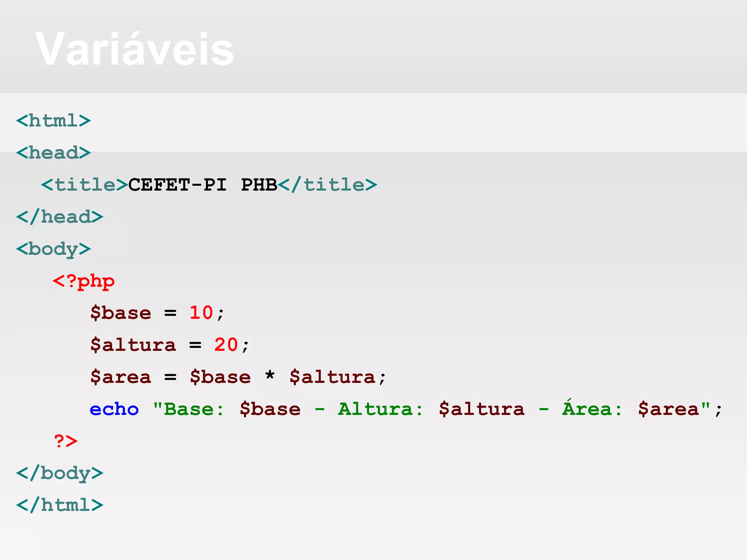747x560 pixels.
Task: Click the blue "echo" keyword
Action: pos(114,409)
